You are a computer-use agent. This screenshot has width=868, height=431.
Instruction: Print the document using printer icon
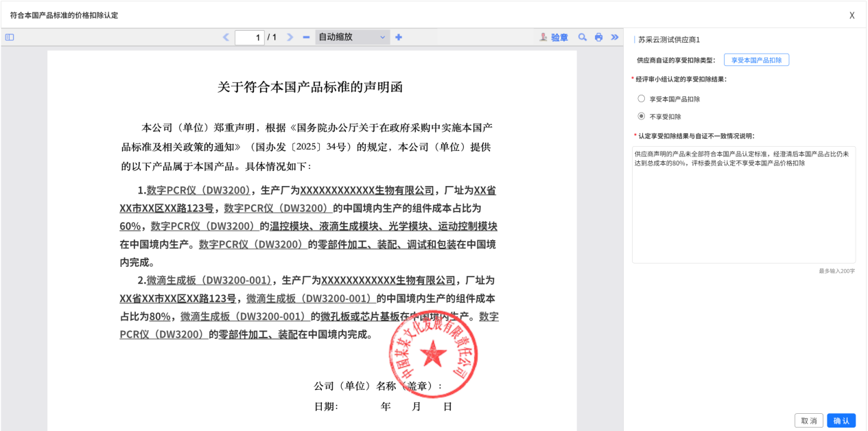click(598, 37)
